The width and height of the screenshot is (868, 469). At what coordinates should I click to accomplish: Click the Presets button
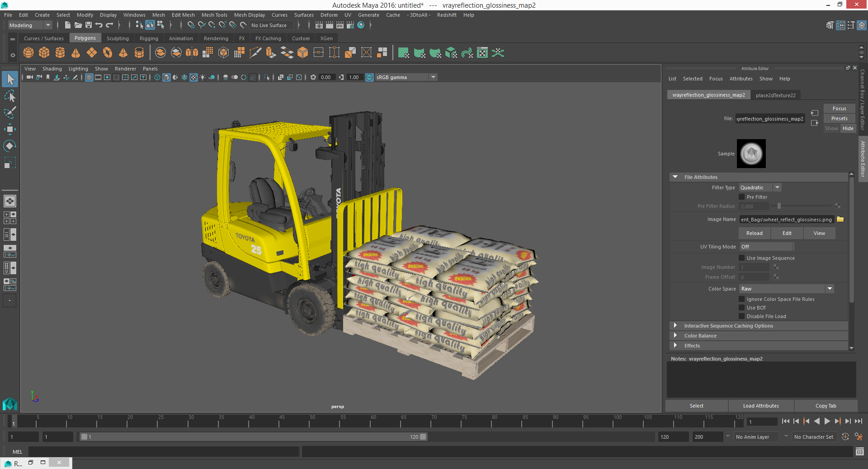[x=839, y=118]
